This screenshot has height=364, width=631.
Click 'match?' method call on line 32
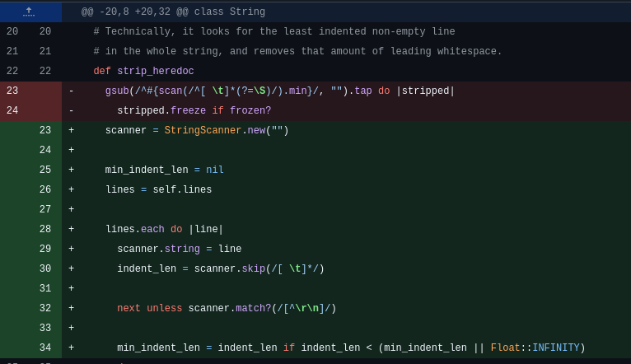tap(254, 308)
